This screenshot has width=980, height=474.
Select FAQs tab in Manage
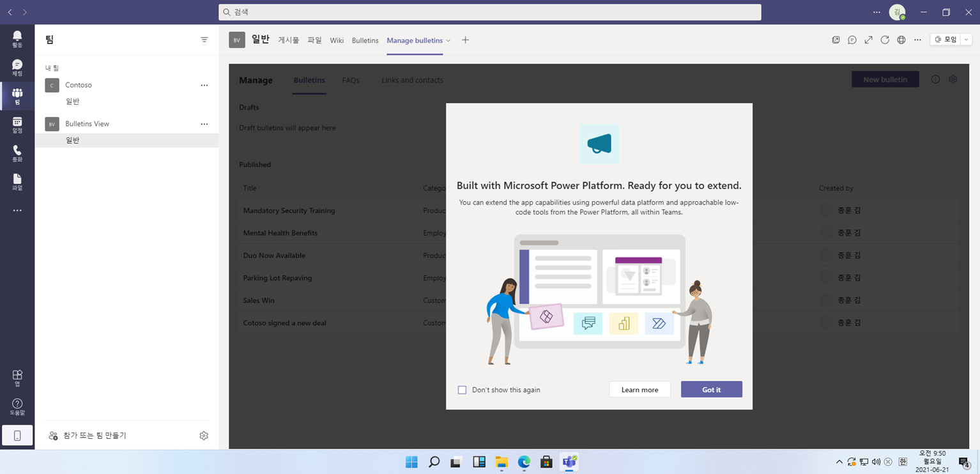click(351, 80)
